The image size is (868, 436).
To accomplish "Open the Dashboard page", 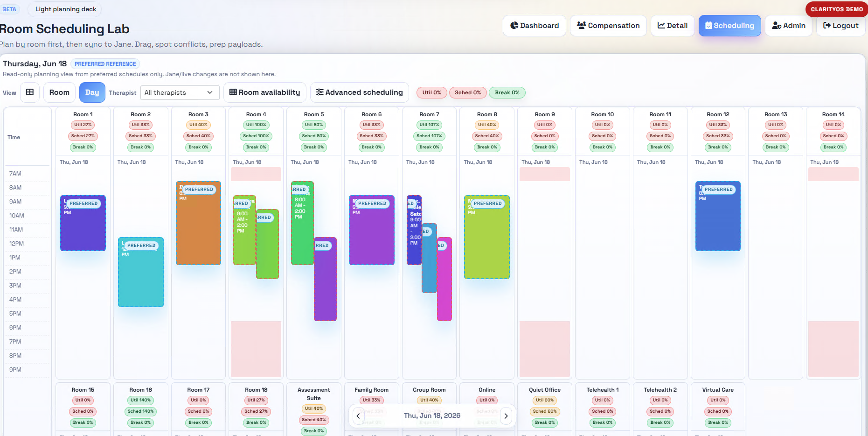I will pos(534,26).
